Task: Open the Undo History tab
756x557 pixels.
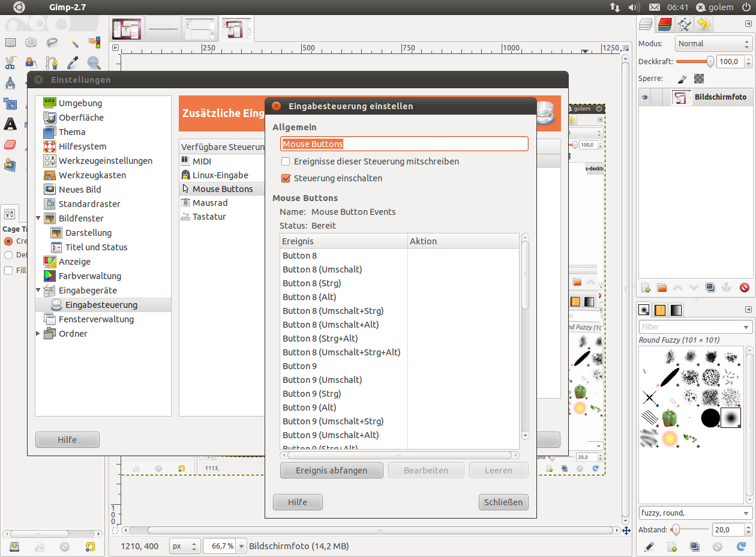Action: [x=703, y=25]
